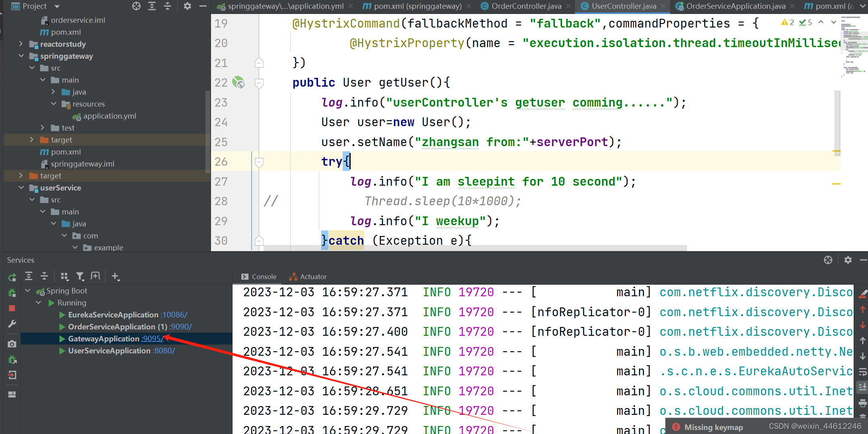Expand all services in Services toolbar
The image size is (868, 434).
[29, 276]
